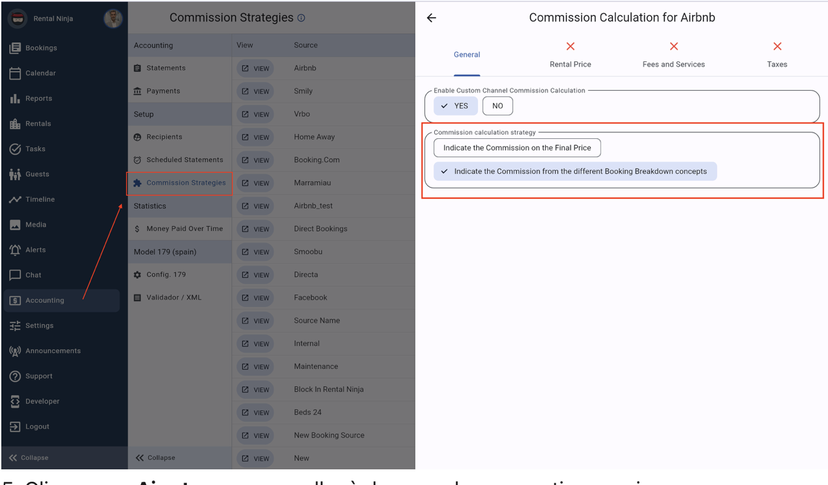The width and height of the screenshot is (828, 485).
Task: Click VIEW for New Booking Source
Action: [255, 436]
